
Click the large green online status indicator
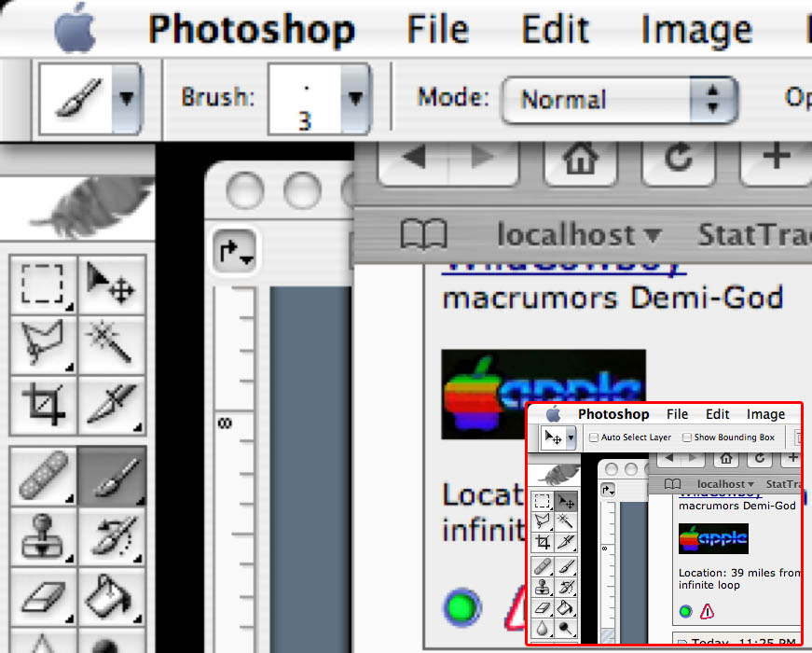(x=461, y=607)
